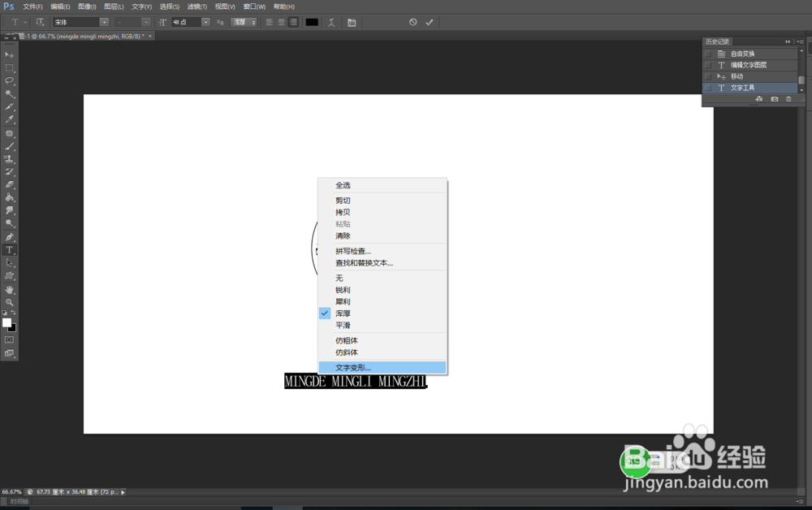
Task: Select the Horizontal Type tool in toolbox
Action: point(9,250)
